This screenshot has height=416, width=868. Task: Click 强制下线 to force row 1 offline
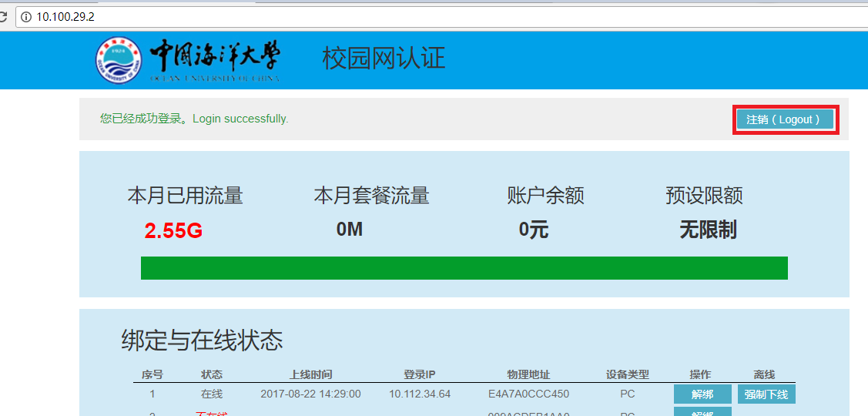(x=766, y=394)
